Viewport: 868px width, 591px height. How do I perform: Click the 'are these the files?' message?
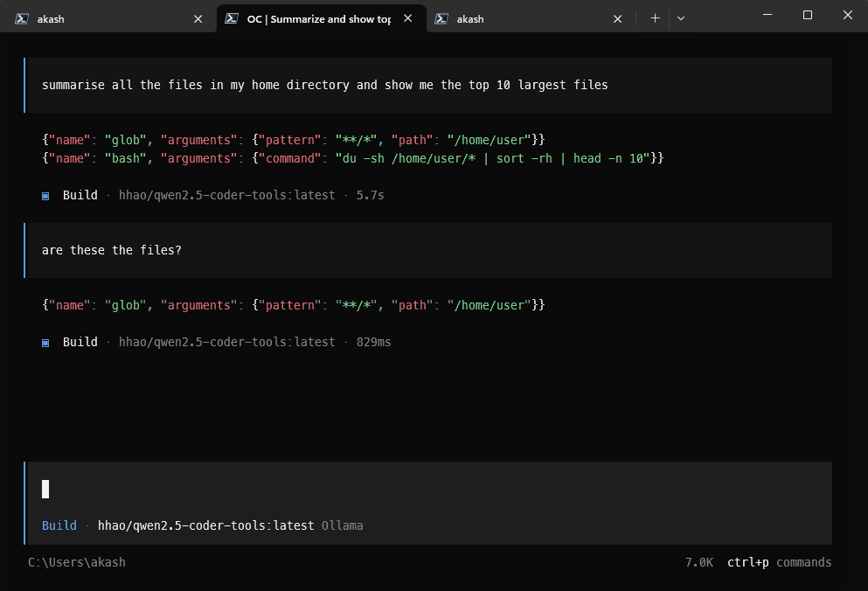click(x=428, y=250)
